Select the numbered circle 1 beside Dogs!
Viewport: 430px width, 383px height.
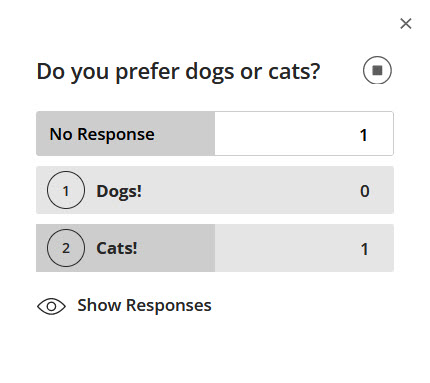tap(66, 190)
